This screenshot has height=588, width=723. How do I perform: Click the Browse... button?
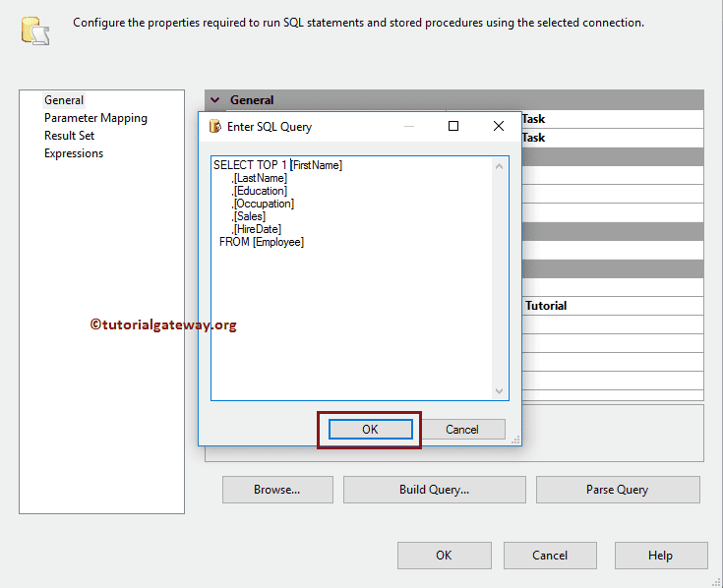[277, 490]
